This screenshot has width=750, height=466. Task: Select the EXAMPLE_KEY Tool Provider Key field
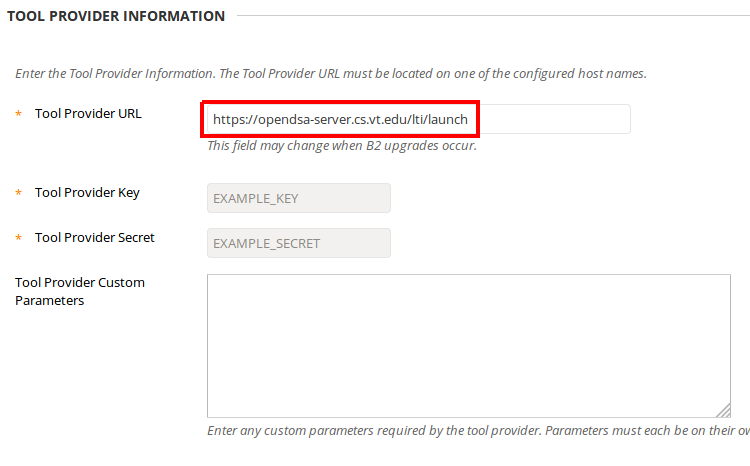tap(298, 198)
